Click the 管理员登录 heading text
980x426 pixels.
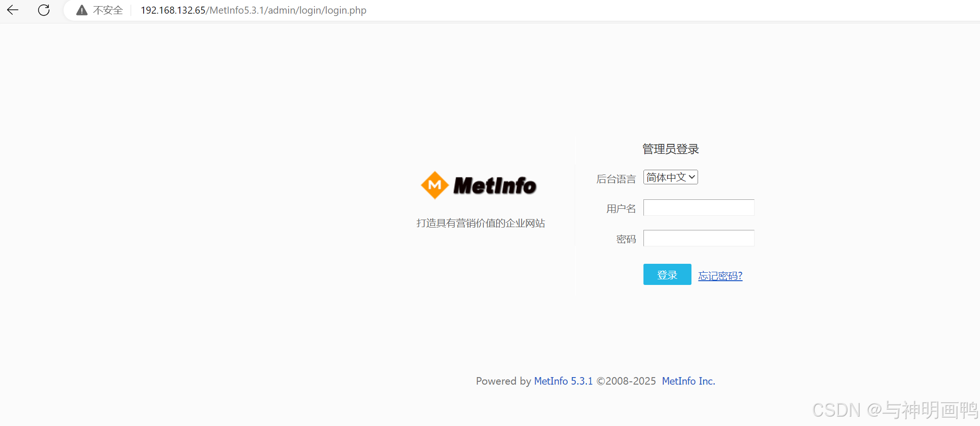670,149
